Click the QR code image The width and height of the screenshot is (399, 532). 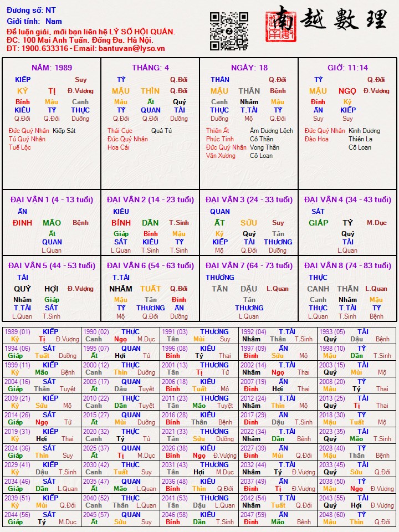tap(229, 31)
